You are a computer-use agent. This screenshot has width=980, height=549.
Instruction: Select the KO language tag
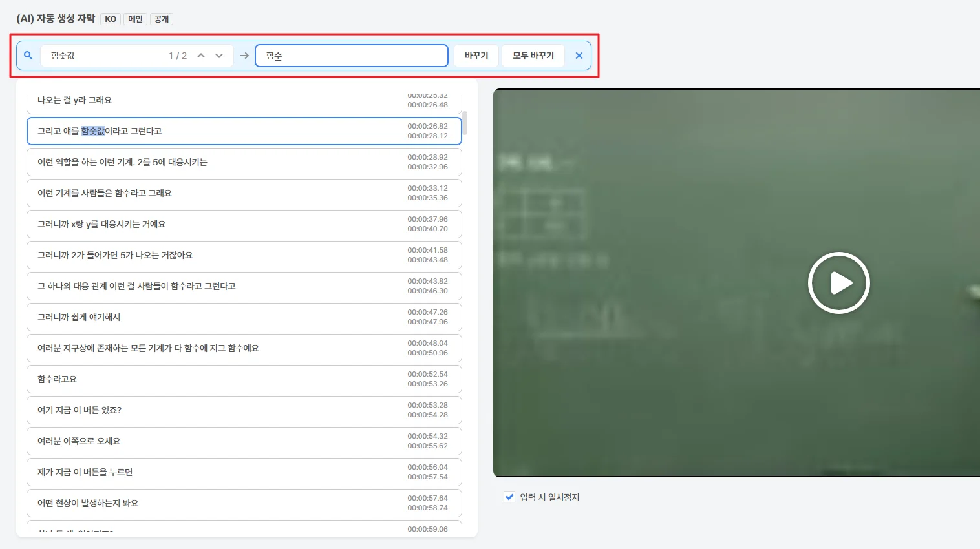pos(111,19)
